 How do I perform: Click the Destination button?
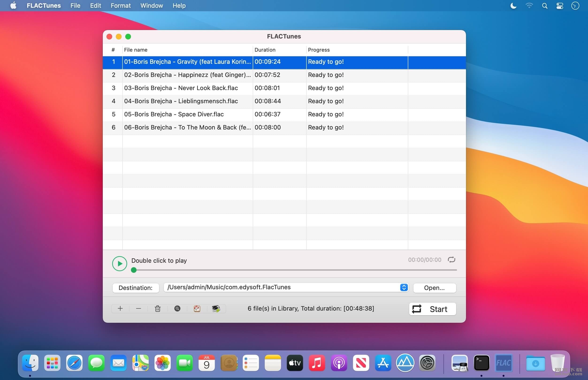[x=135, y=288]
